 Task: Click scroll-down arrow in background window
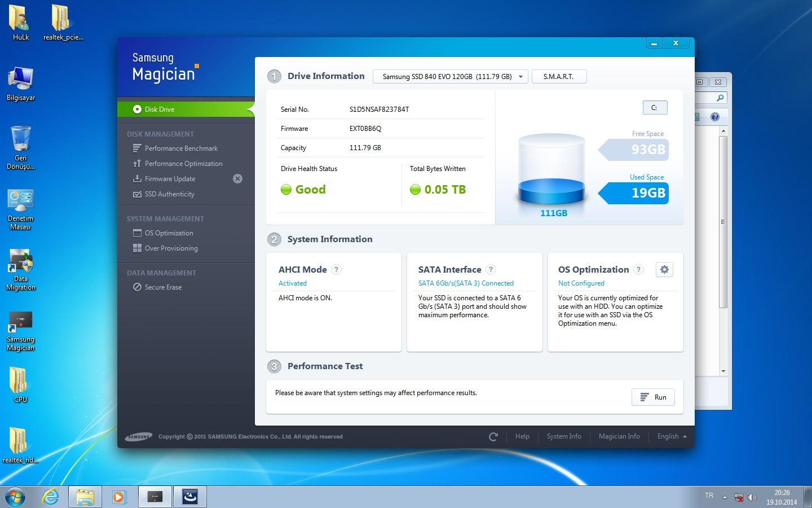coord(723,371)
